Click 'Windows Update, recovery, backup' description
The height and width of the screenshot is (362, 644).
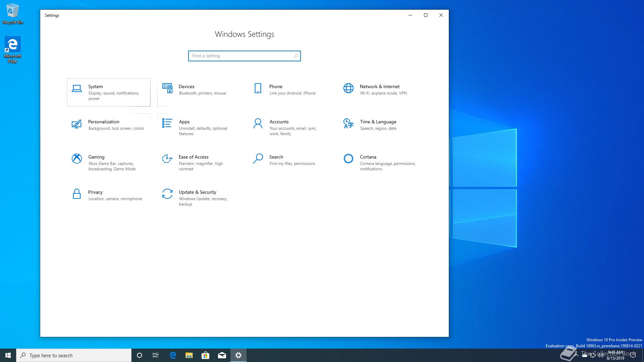203,201
